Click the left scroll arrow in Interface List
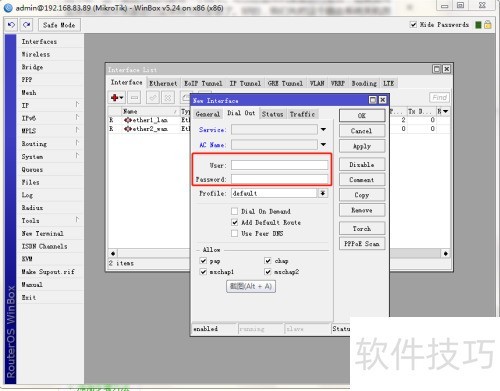The image size is (500, 391). tap(113, 254)
